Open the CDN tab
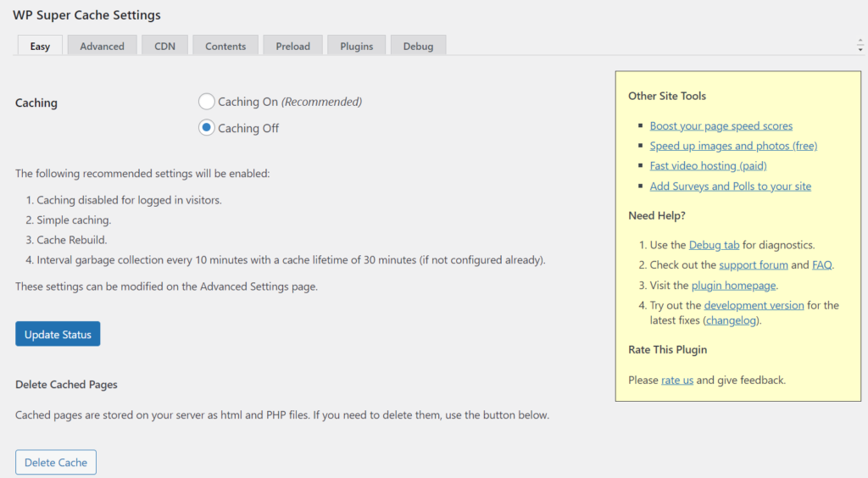Screen dimensions: 868x478 pos(164,46)
